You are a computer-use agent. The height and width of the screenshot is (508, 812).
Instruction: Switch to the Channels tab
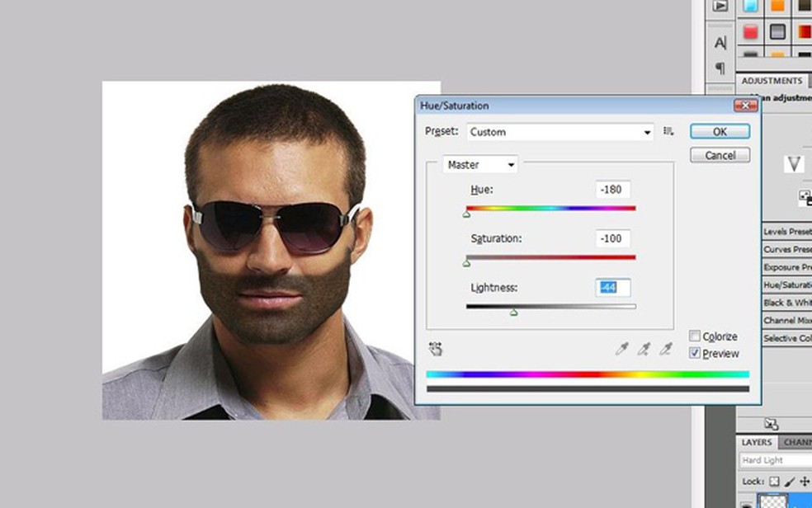(796, 442)
